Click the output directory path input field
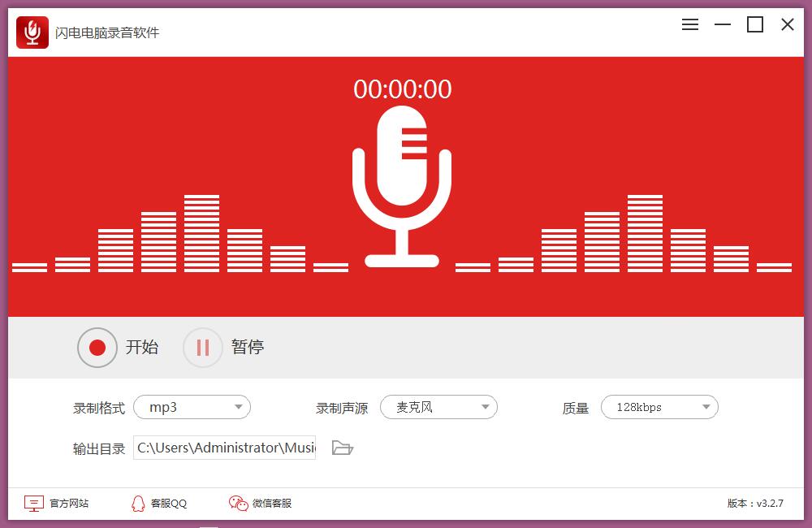The height and width of the screenshot is (528, 812). (224, 448)
